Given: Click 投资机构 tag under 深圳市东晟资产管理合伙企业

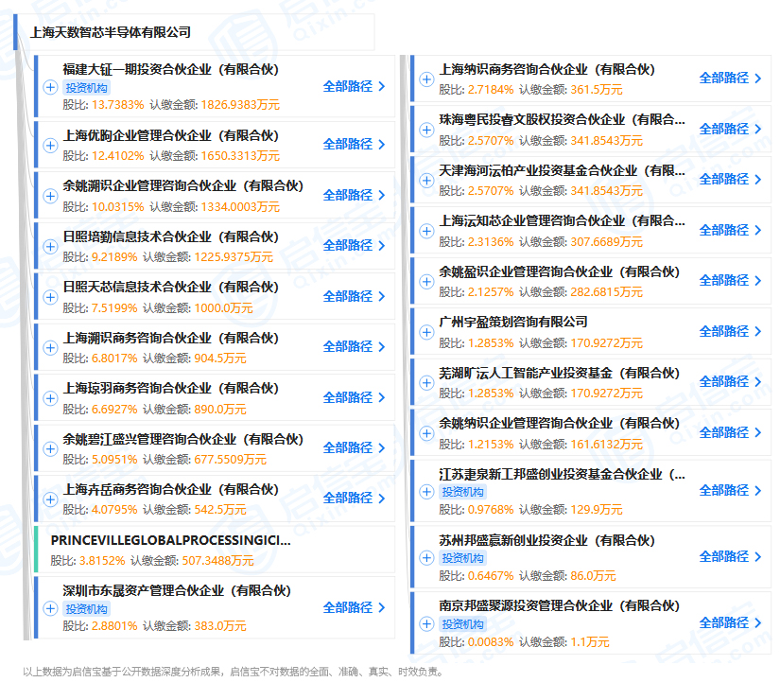Looking at the screenshot, I should (x=87, y=609).
